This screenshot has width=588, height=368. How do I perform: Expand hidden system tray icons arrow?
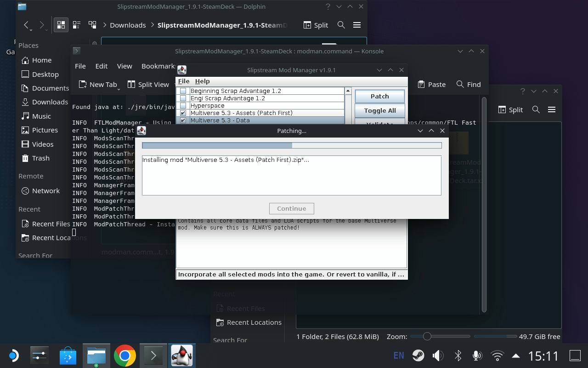pos(516,356)
